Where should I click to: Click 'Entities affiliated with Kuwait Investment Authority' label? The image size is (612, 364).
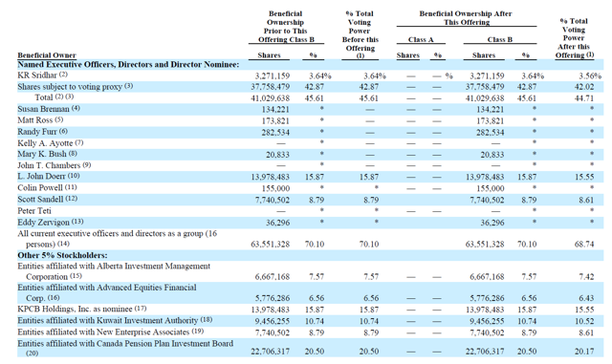coord(108,321)
